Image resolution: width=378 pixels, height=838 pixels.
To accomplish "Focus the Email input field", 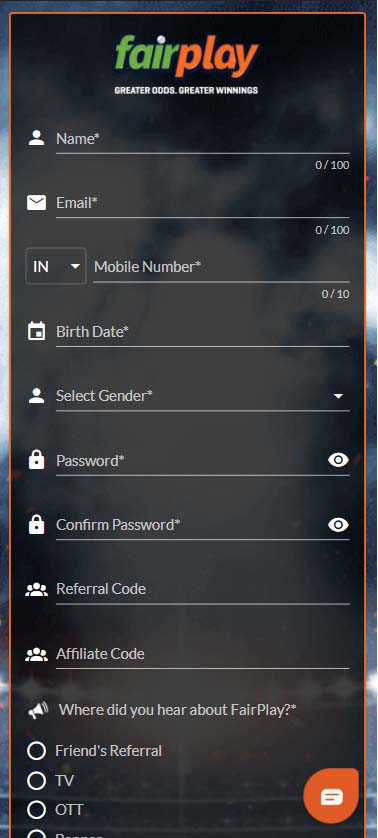I will [203, 204].
